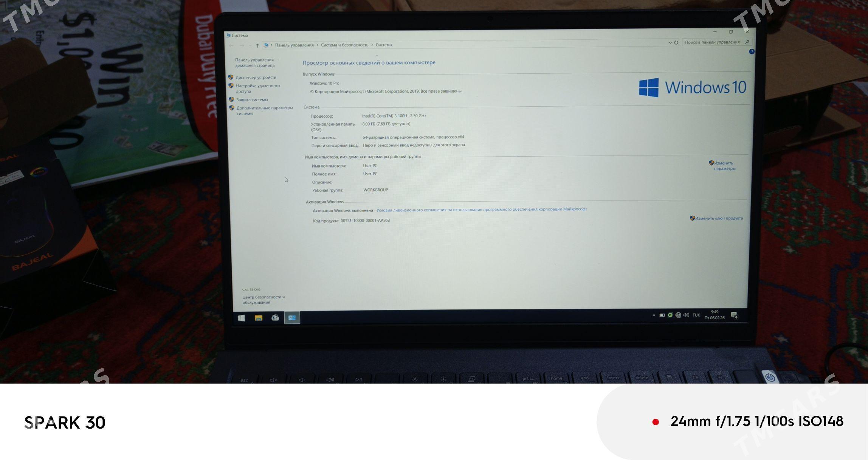The image size is (868, 460).
Task: Show hidden tray icons arrow
Action: pos(654,315)
